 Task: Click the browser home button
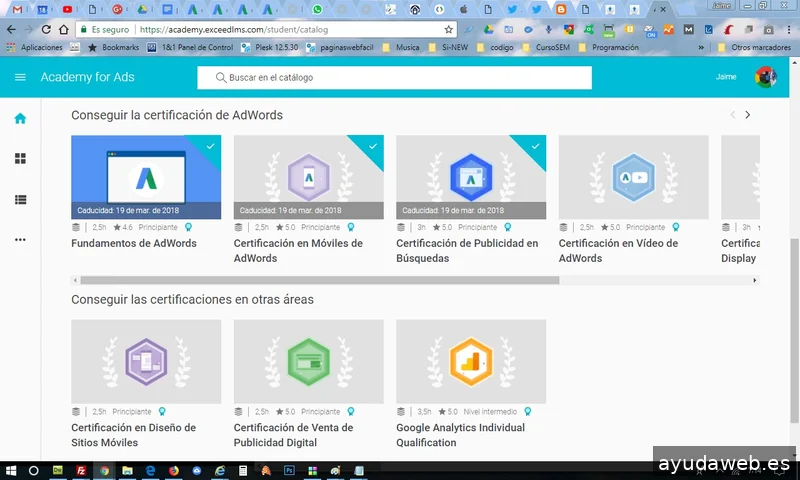(x=63, y=30)
